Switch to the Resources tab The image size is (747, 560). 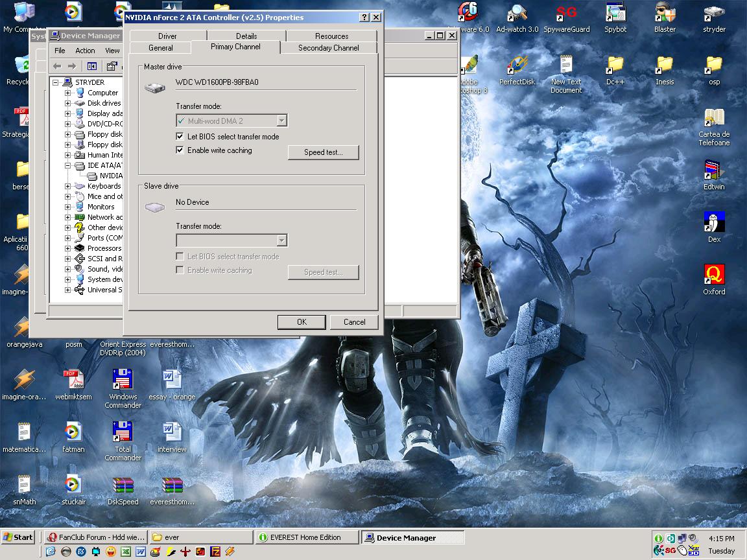click(x=331, y=36)
